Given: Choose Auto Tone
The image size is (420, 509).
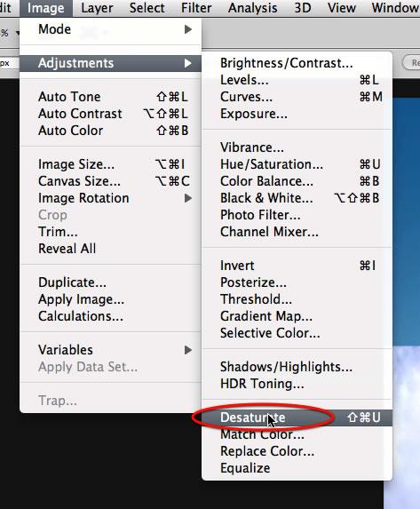Looking at the screenshot, I should tap(110, 97).
